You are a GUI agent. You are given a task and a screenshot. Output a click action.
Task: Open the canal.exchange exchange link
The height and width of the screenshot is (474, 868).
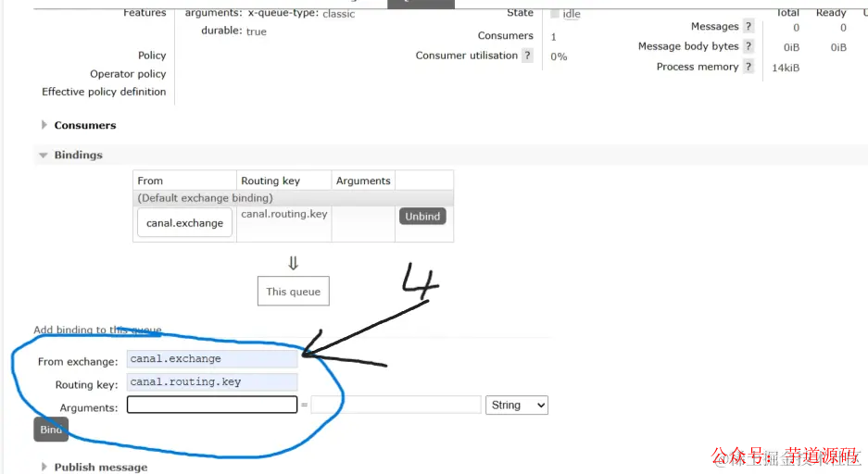(184, 223)
